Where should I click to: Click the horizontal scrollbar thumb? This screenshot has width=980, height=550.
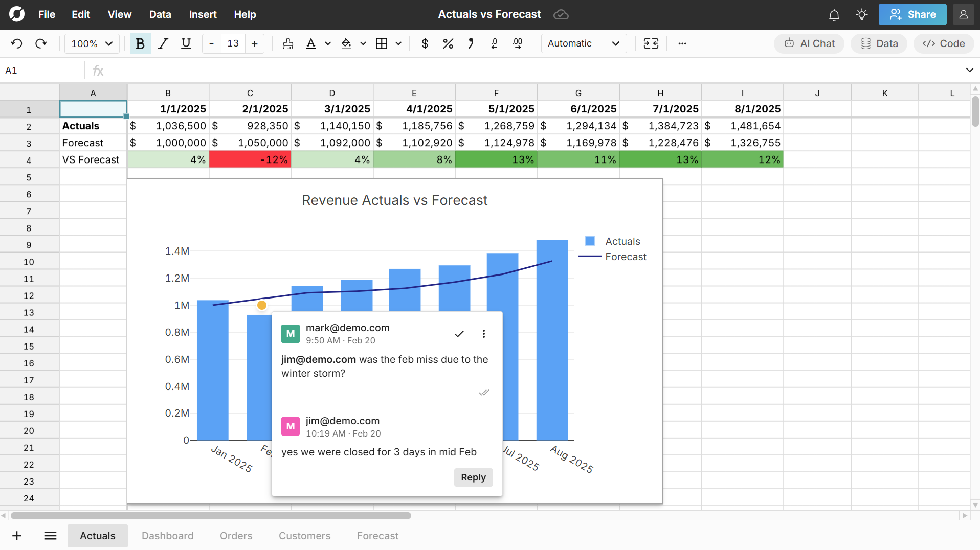[211, 515]
